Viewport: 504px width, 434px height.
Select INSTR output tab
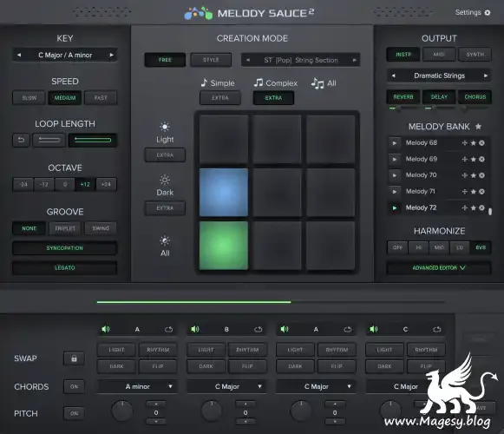point(403,55)
